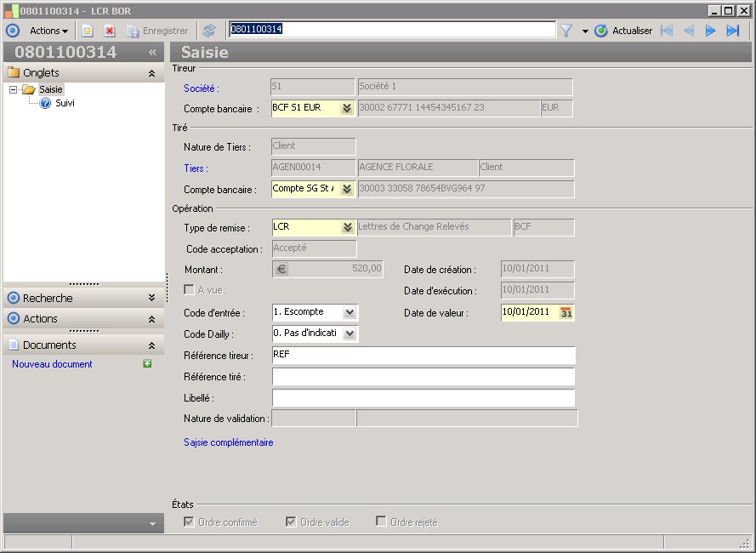Expand the Recherche panel
This screenshot has width=756, height=553.
[x=152, y=298]
